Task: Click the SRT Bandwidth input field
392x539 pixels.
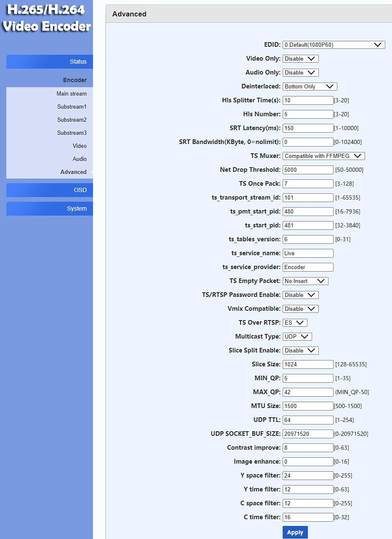Action: (x=308, y=142)
